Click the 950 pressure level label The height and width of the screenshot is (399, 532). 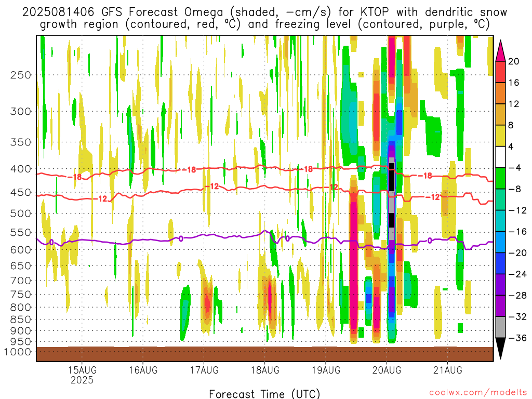[x=21, y=342]
